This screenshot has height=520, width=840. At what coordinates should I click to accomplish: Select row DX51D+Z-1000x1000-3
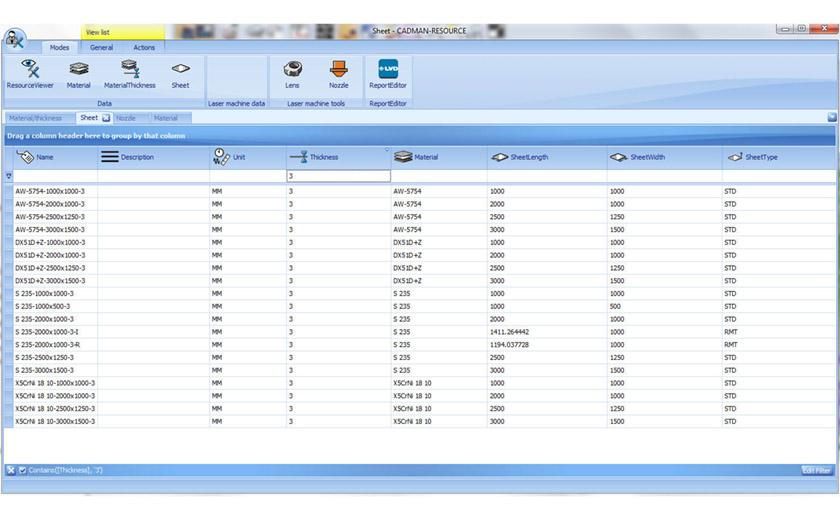(420, 243)
